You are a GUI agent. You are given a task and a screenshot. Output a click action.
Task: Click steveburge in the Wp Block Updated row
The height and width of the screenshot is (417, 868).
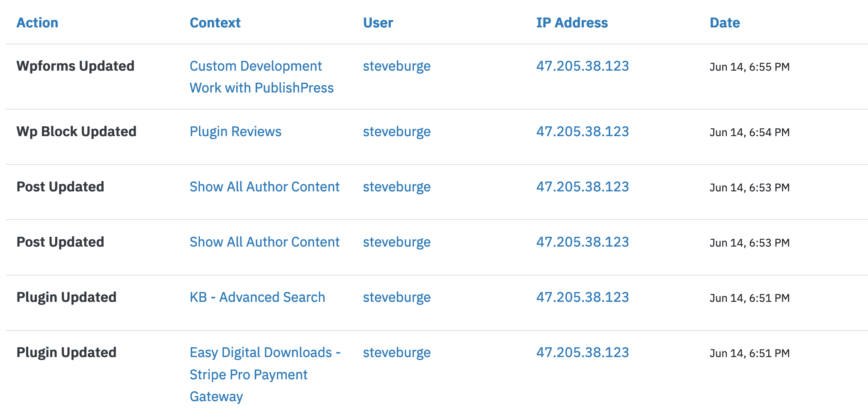click(x=396, y=131)
